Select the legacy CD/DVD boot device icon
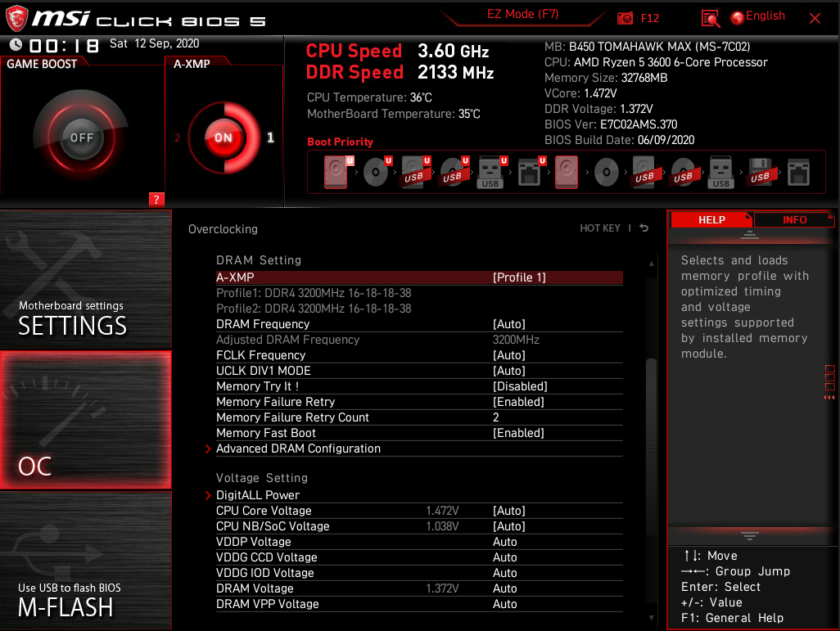840x631 pixels. [x=607, y=173]
